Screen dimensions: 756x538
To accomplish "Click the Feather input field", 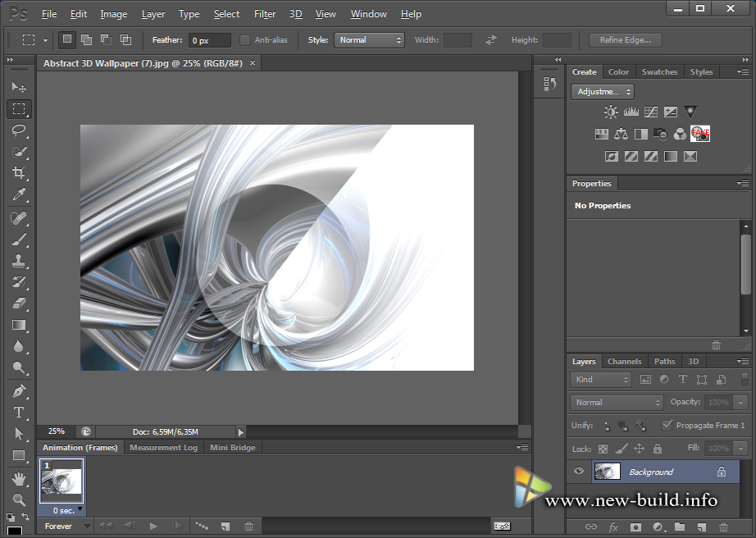I will pyautogui.click(x=209, y=40).
